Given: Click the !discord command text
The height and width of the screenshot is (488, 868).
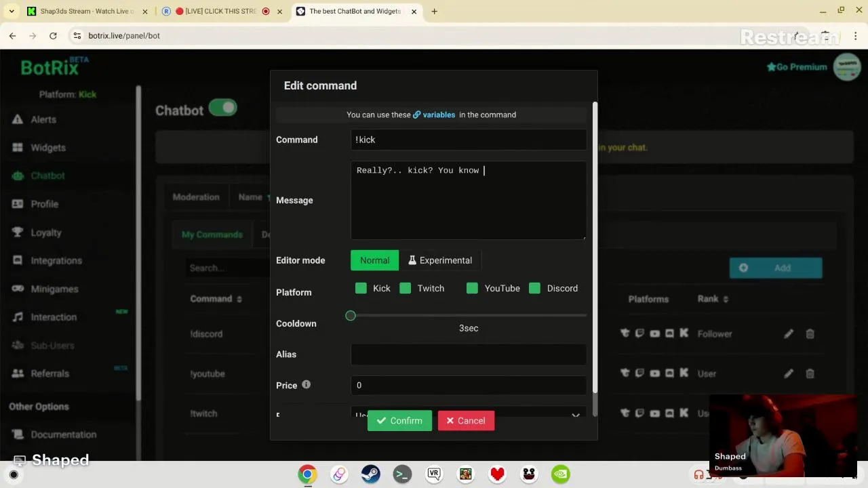Looking at the screenshot, I should coord(206,333).
